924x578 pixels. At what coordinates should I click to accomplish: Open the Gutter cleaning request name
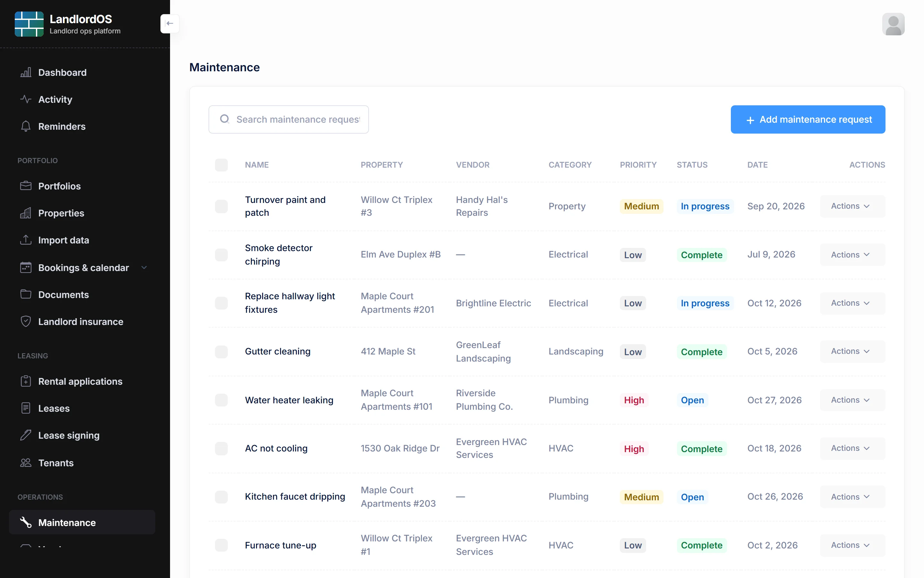tap(278, 351)
